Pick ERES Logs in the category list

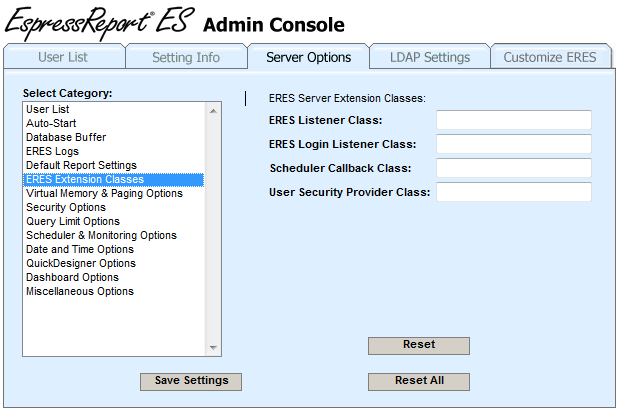[114, 151]
